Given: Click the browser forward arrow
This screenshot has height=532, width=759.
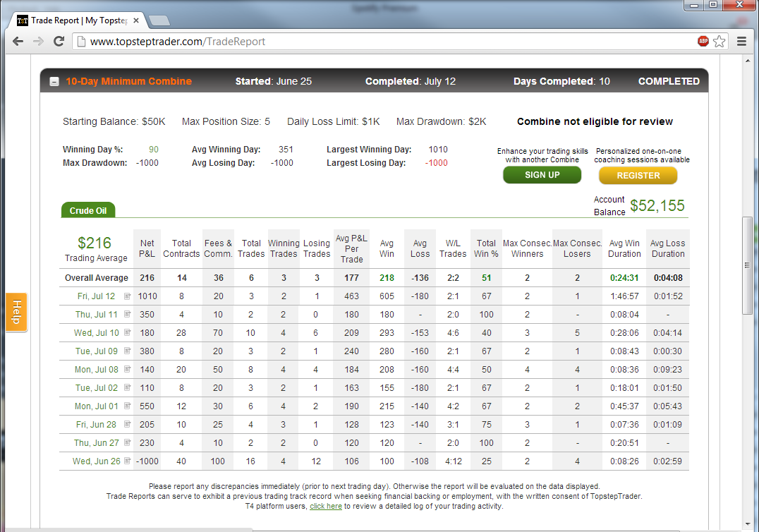Looking at the screenshot, I should click(x=38, y=42).
